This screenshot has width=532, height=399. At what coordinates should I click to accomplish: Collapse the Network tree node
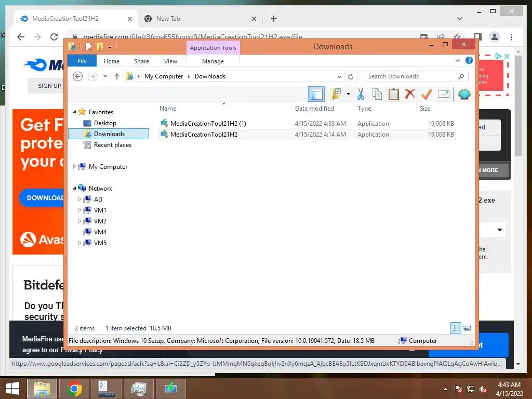pyautogui.click(x=74, y=188)
